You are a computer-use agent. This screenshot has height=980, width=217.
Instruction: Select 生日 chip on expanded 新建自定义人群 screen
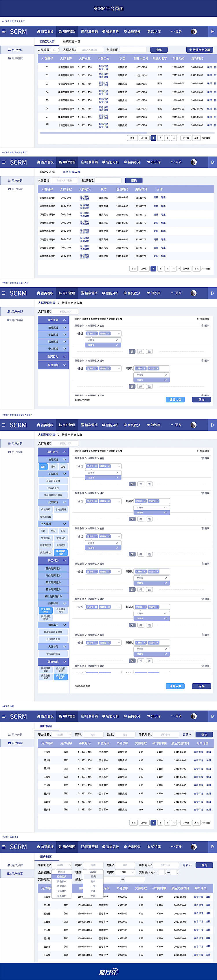53,531
